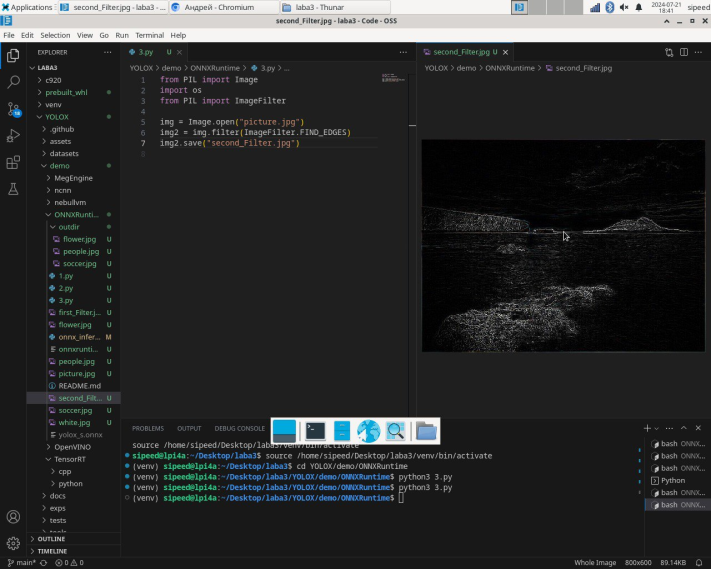
Task: Toggle the Bluetooth tray icon
Action: 609,7
